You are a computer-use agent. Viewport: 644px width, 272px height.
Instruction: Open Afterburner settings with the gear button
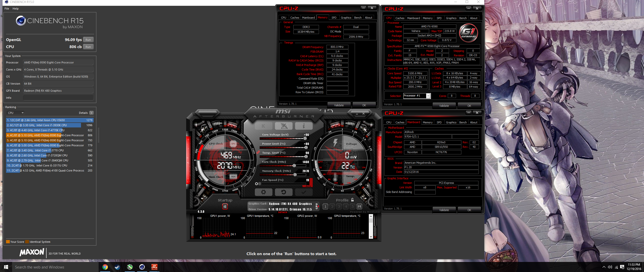tap(263, 192)
